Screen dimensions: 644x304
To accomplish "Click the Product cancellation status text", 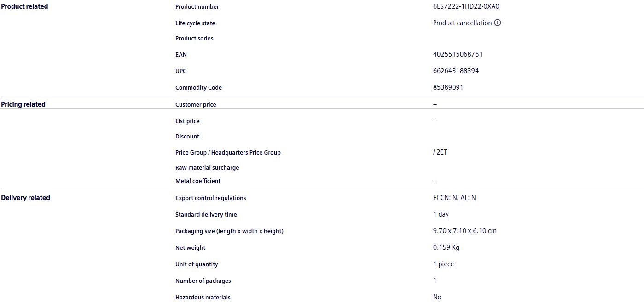I will (462, 23).
